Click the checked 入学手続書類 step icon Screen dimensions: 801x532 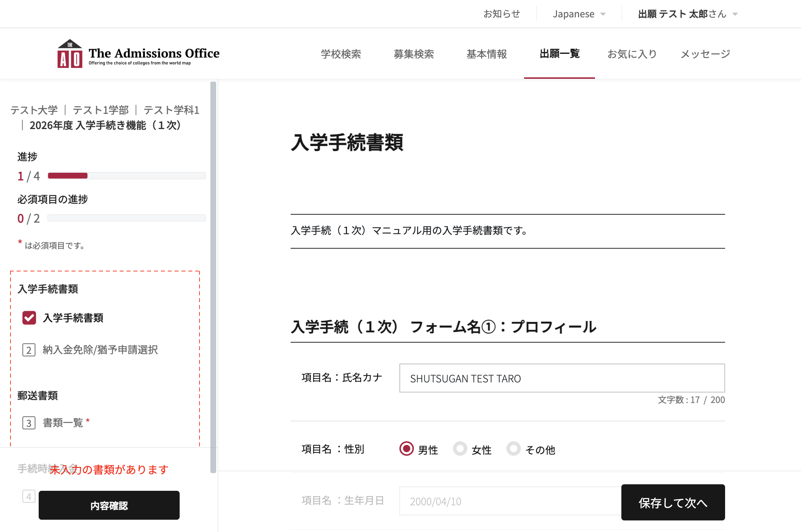(x=29, y=318)
